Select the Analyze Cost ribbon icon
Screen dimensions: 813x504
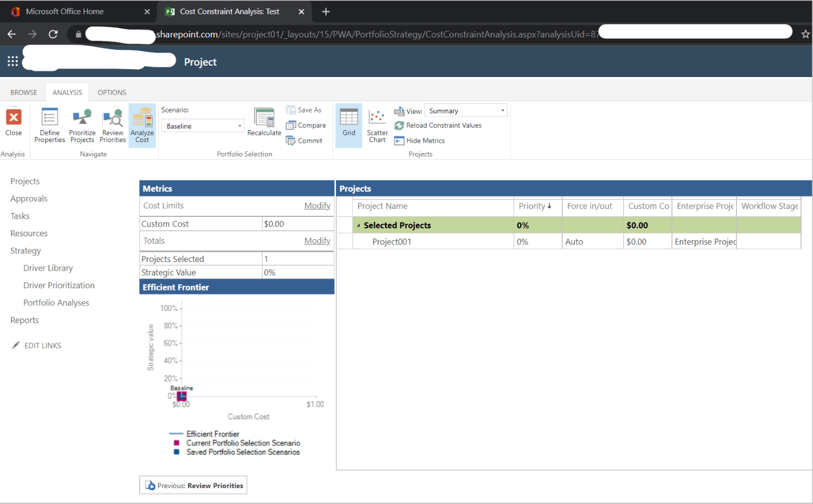[x=142, y=125]
